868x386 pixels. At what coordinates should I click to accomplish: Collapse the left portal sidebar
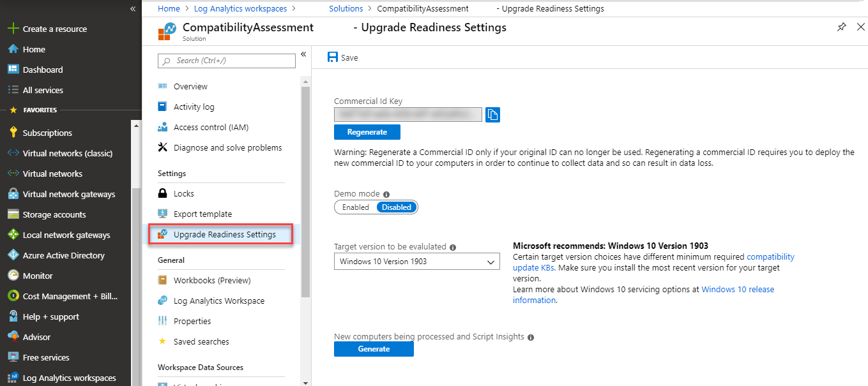coord(133,9)
